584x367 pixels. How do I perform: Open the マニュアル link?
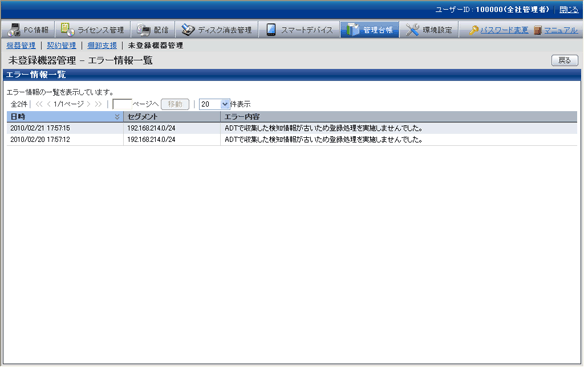coord(561,30)
